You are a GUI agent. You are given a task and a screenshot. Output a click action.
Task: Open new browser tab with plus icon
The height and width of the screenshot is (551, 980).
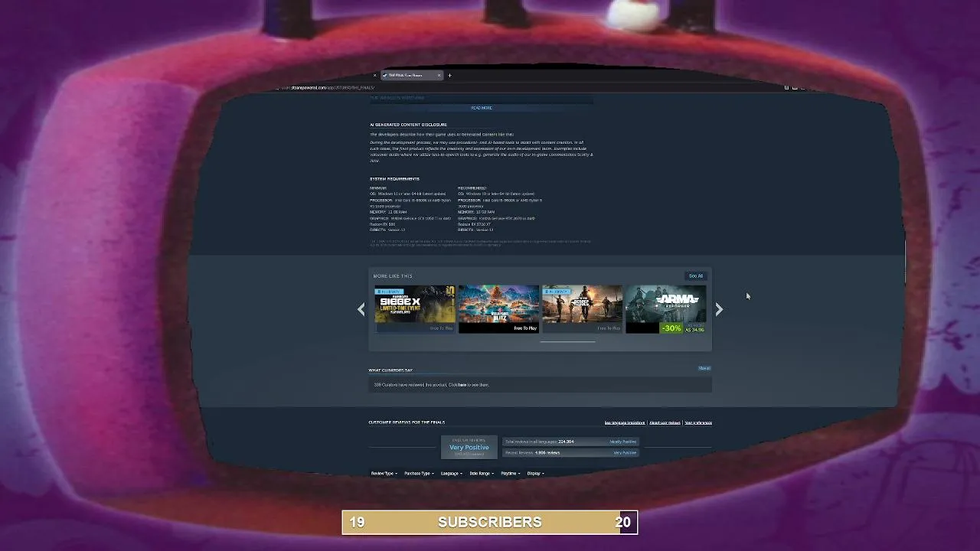click(449, 75)
